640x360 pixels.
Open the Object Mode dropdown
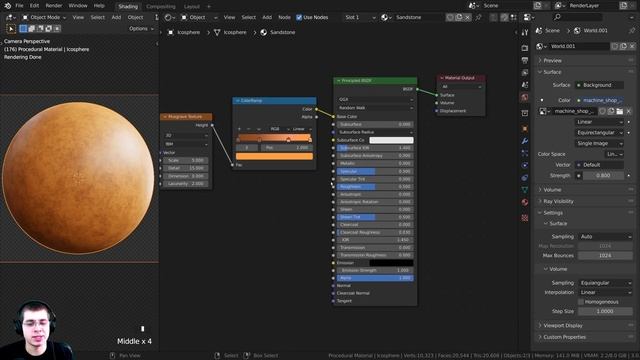pos(44,18)
